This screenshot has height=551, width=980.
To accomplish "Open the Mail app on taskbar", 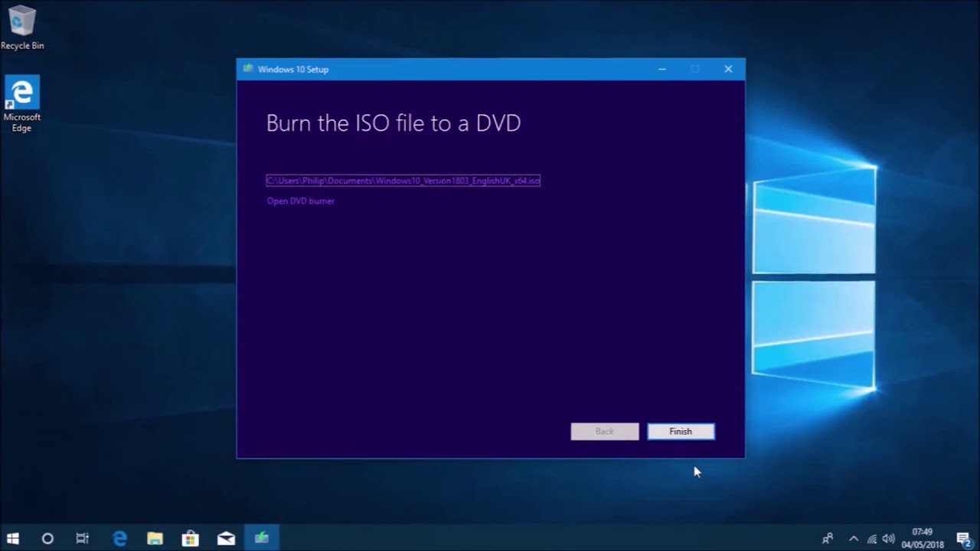I will (x=226, y=538).
